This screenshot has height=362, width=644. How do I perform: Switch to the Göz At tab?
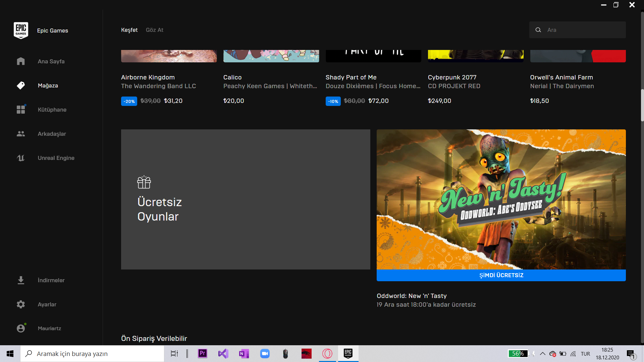click(154, 30)
